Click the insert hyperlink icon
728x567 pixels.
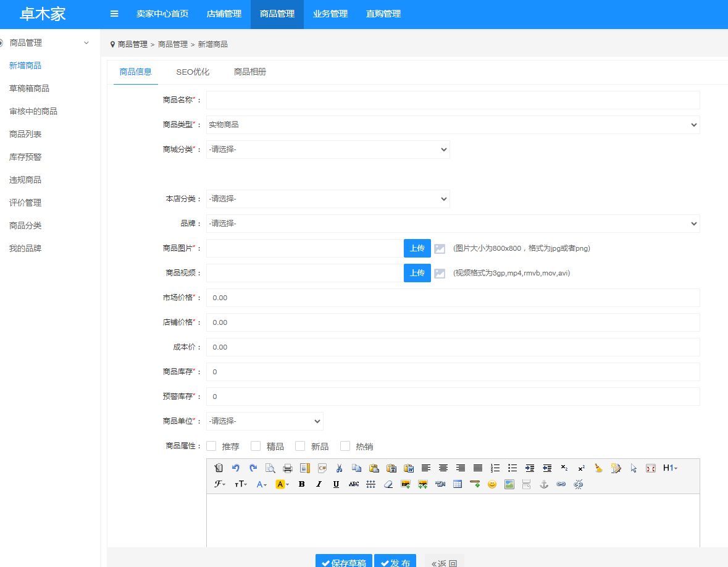pos(561,484)
